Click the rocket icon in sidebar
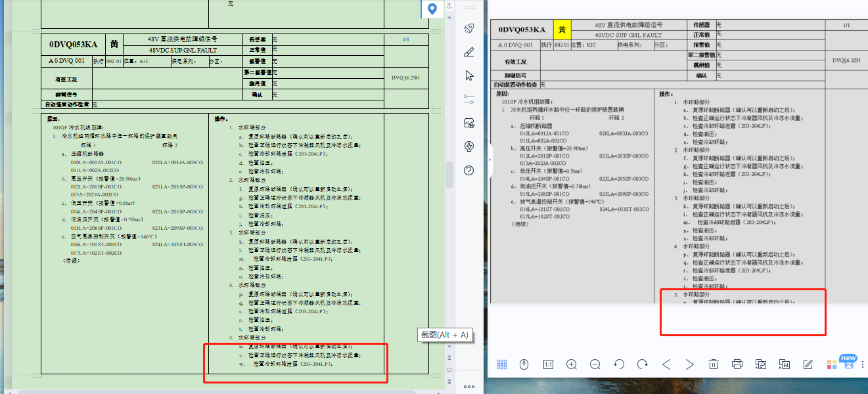Viewport: 868px width, 394px height. [469, 28]
